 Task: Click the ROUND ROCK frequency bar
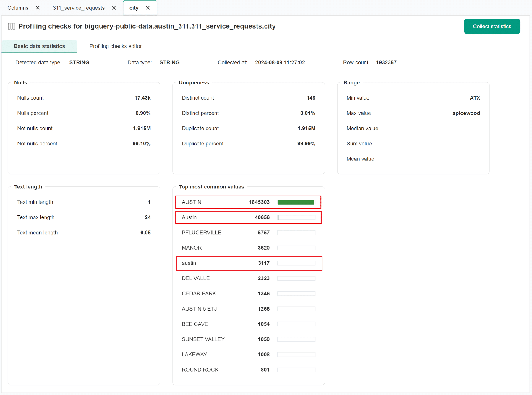(x=296, y=370)
